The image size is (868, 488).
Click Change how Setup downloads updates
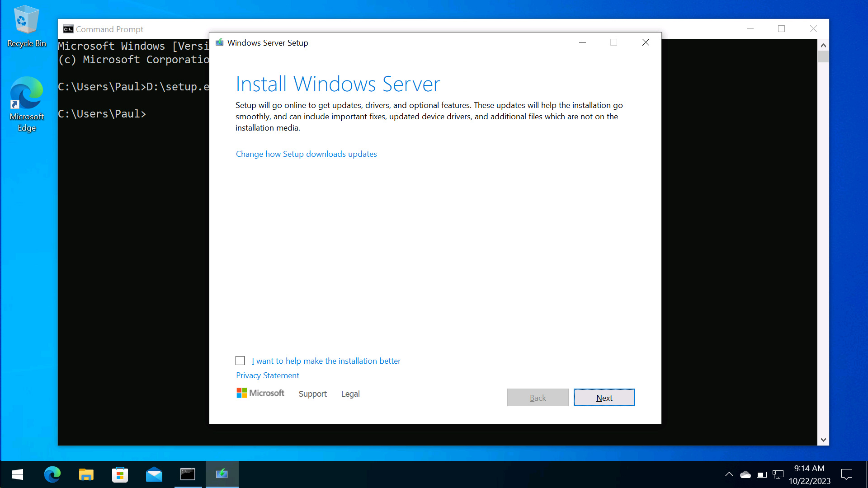click(306, 154)
